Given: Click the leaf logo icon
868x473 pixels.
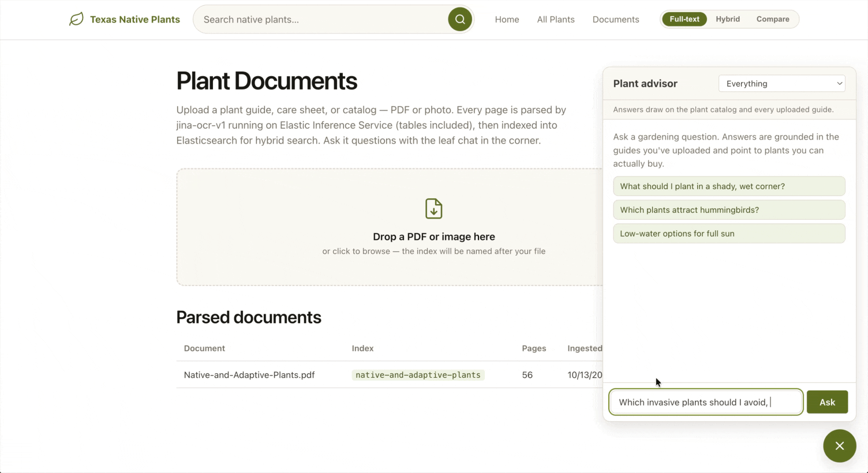Looking at the screenshot, I should coord(76,20).
